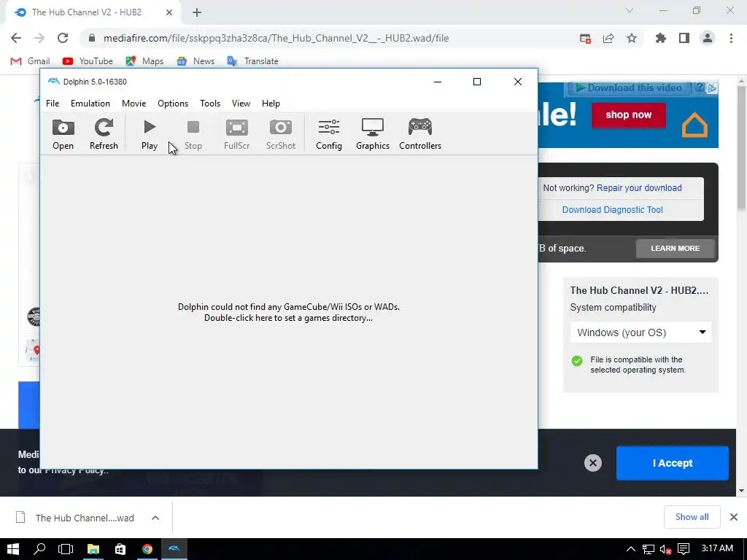Click the Play button in Dolphin toolbar

[x=149, y=134]
